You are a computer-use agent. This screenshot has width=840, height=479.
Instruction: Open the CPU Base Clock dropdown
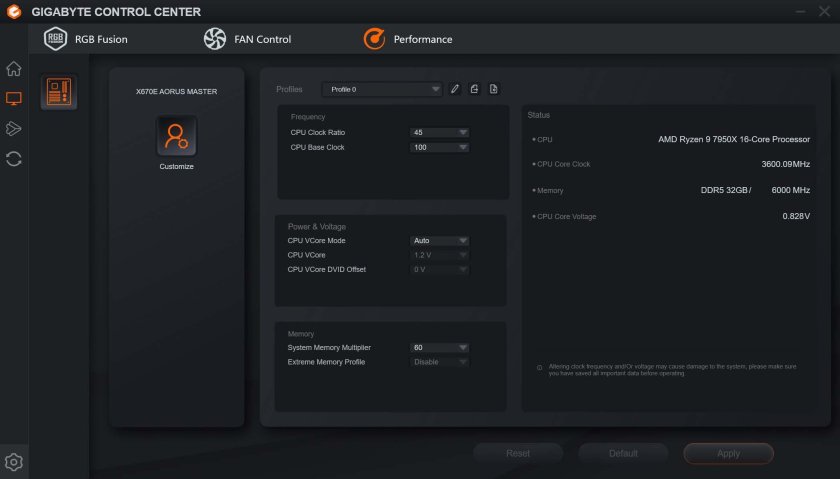pos(439,147)
